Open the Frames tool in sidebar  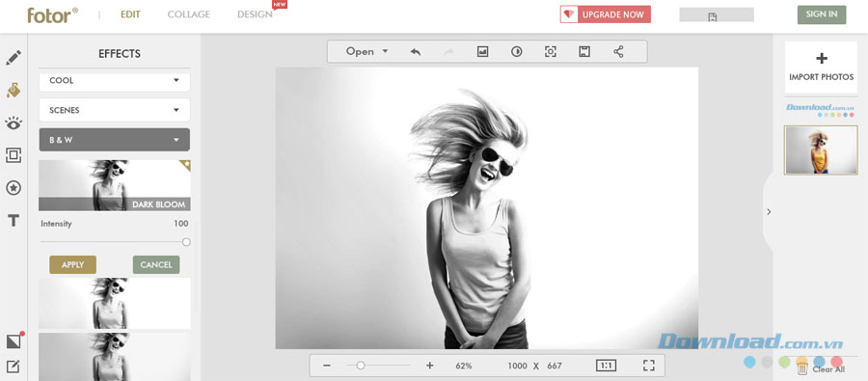coord(14,155)
